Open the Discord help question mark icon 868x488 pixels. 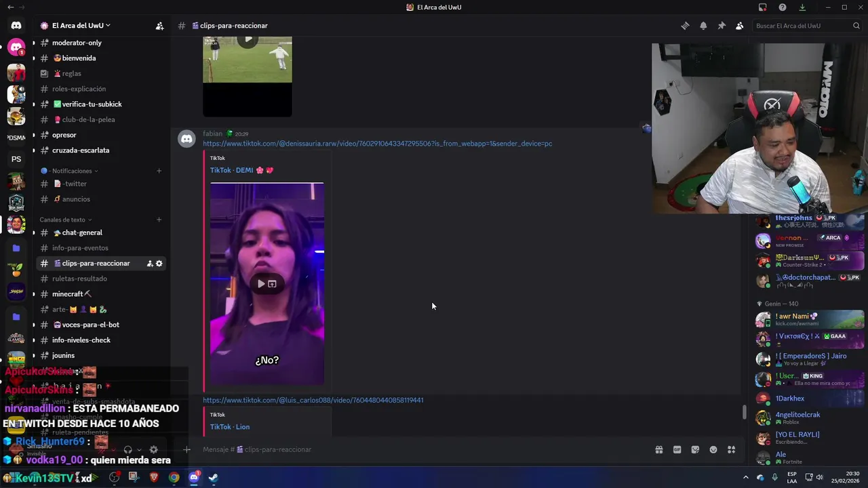coord(783,7)
